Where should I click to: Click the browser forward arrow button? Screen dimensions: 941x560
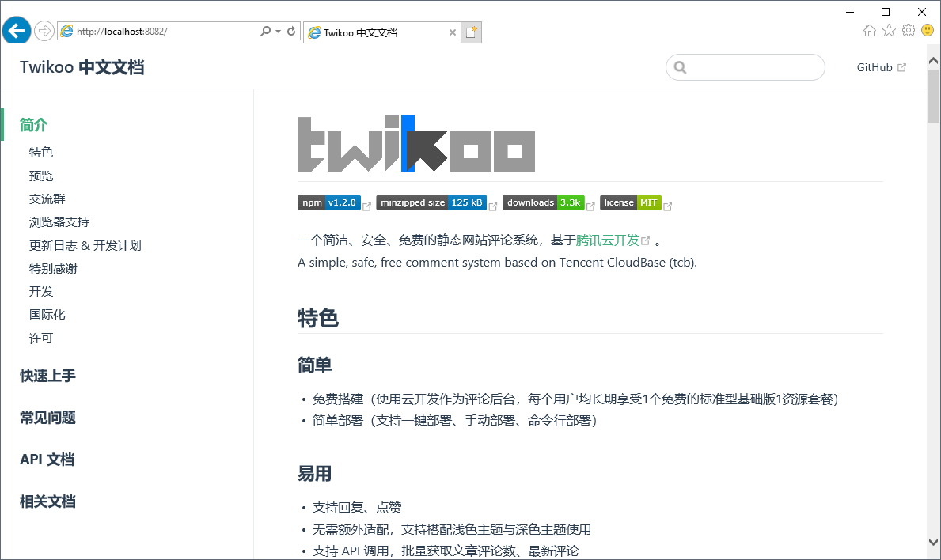click(x=44, y=31)
